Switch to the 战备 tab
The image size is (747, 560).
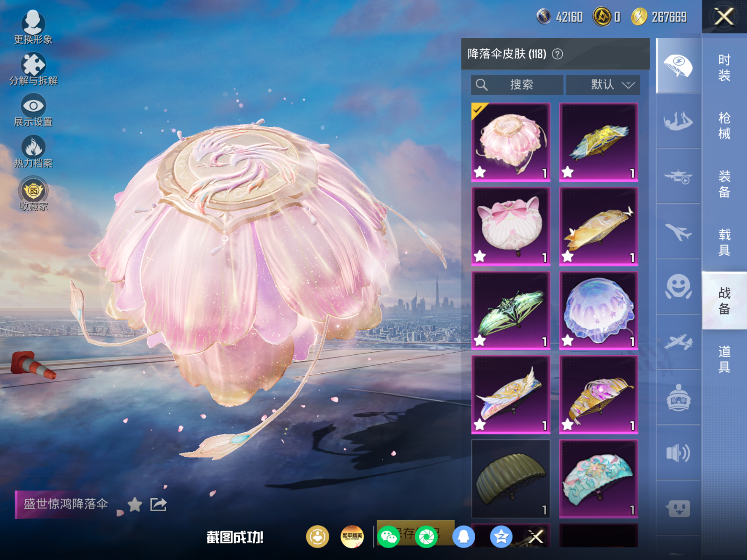(x=725, y=301)
